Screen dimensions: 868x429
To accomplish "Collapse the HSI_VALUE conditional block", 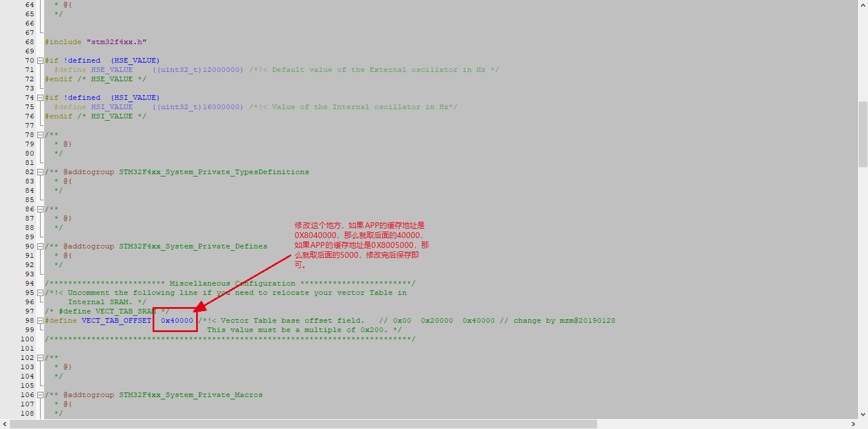I will (x=39, y=97).
